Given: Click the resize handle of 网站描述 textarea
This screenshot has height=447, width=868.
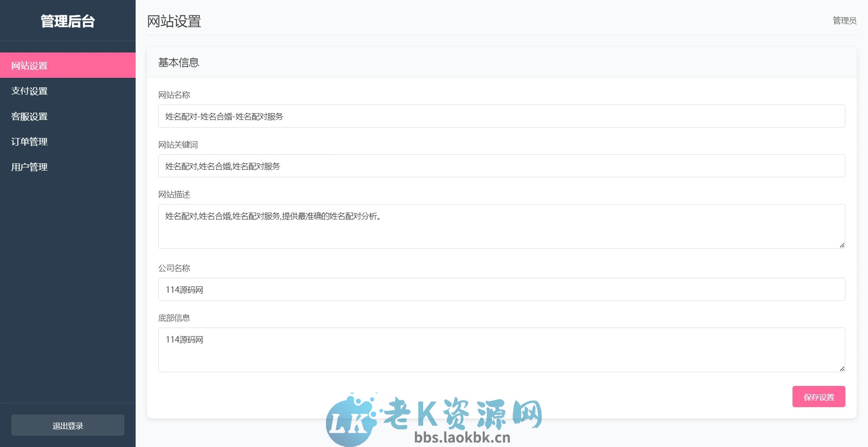Looking at the screenshot, I should 842,246.
